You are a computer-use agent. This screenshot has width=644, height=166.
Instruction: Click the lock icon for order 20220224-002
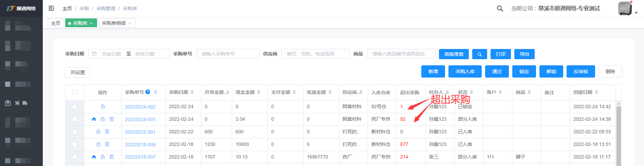103,106
